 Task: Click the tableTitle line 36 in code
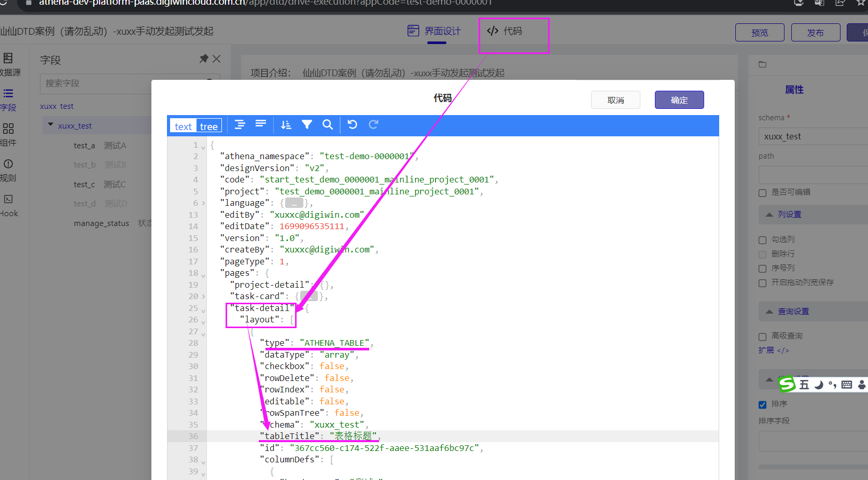coord(443,436)
